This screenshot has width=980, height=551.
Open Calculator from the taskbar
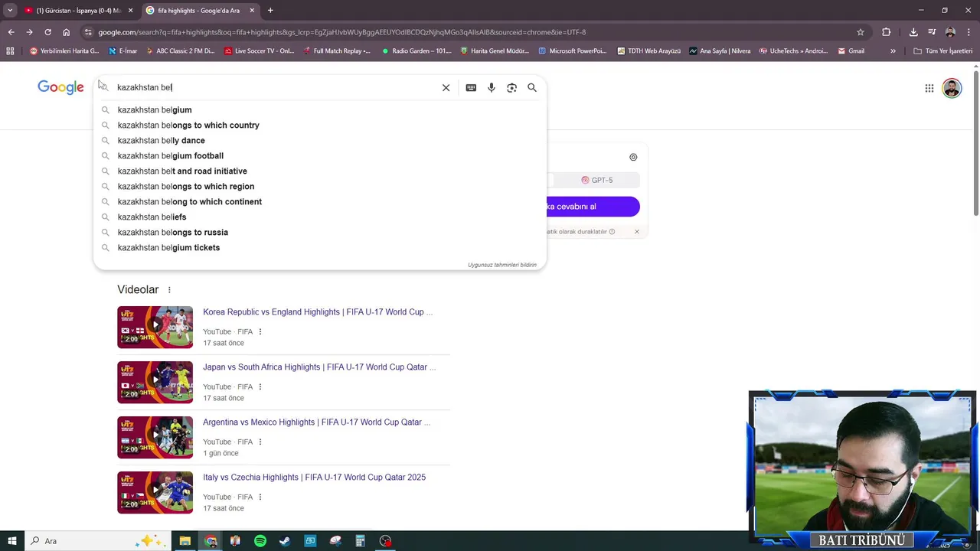[x=360, y=541]
